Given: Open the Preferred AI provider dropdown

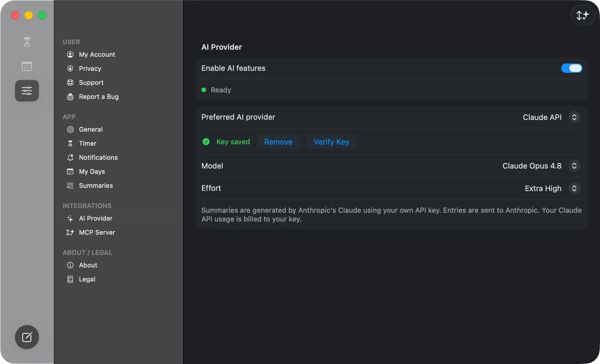Looking at the screenshot, I should (x=574, y=117).
